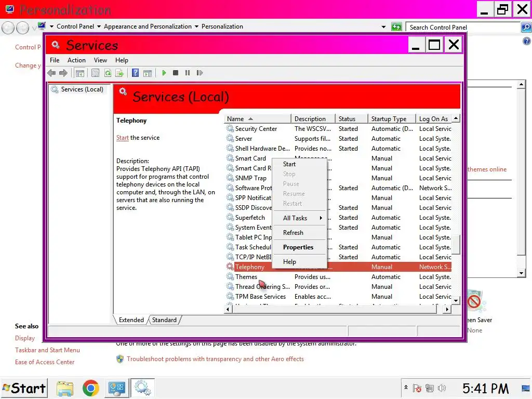Select the Server service row

click(x=338, y=139)
